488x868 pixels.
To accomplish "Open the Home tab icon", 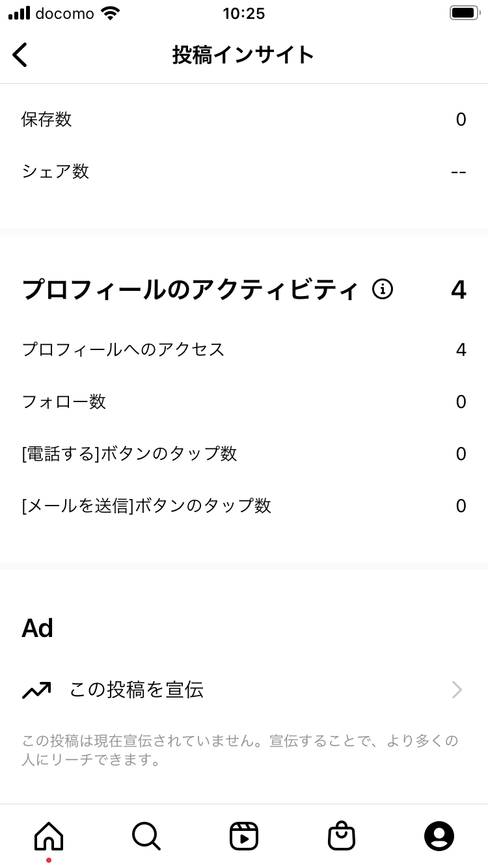I will [x=49, y=835].
